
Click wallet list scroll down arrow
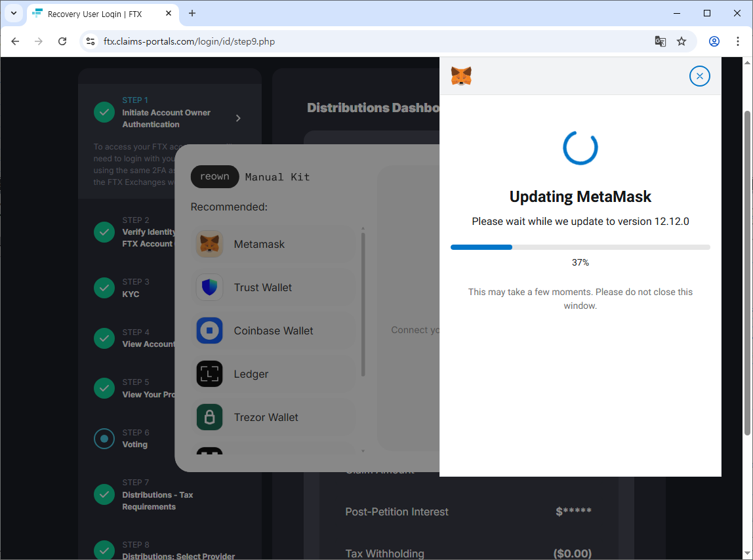pyautogui.click(x=363, y=451)
